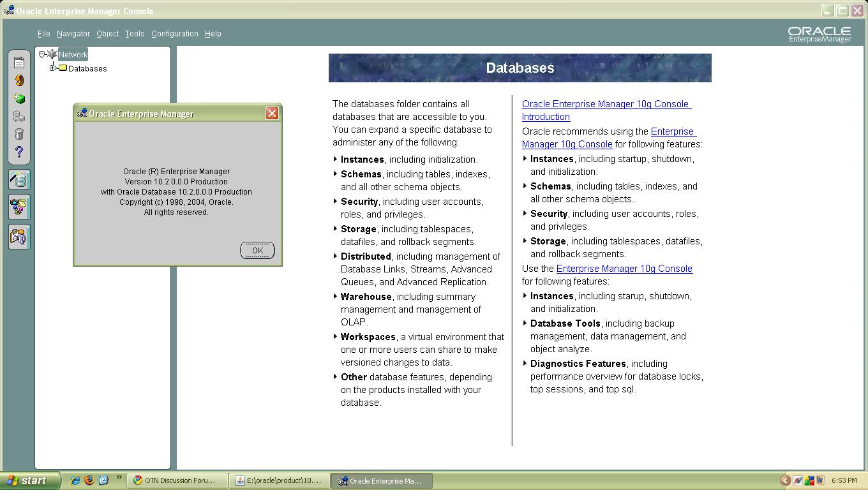Select the Databases folder tree item
868x490 pixels.
(87, 69)
